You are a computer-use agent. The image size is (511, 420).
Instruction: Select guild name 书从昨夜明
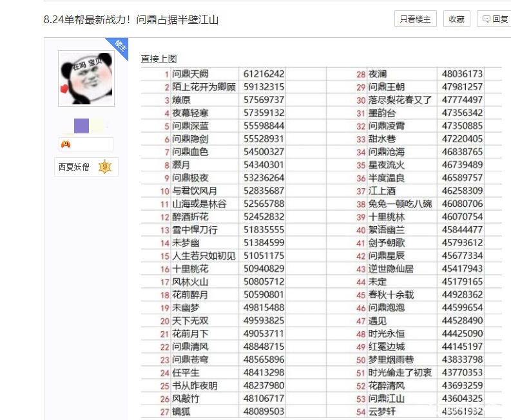point(195,386)
